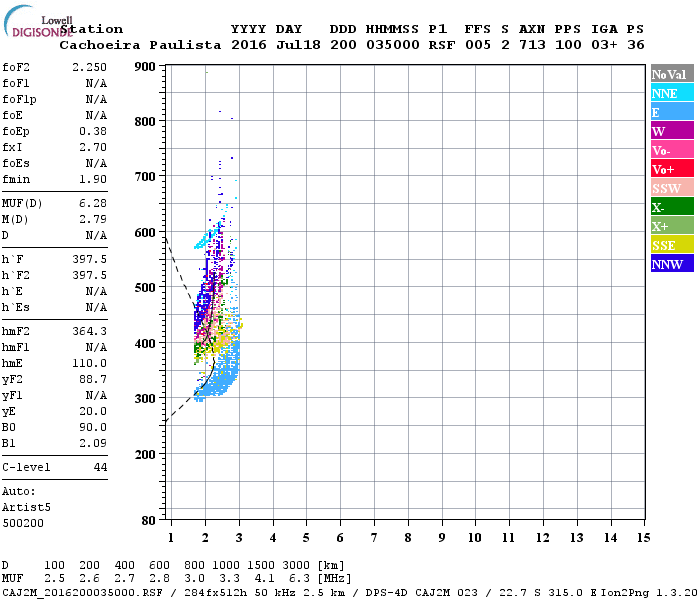Screen dimensions: 700x600
Task: Click the PS value 36
Action: tap(636, 45)
